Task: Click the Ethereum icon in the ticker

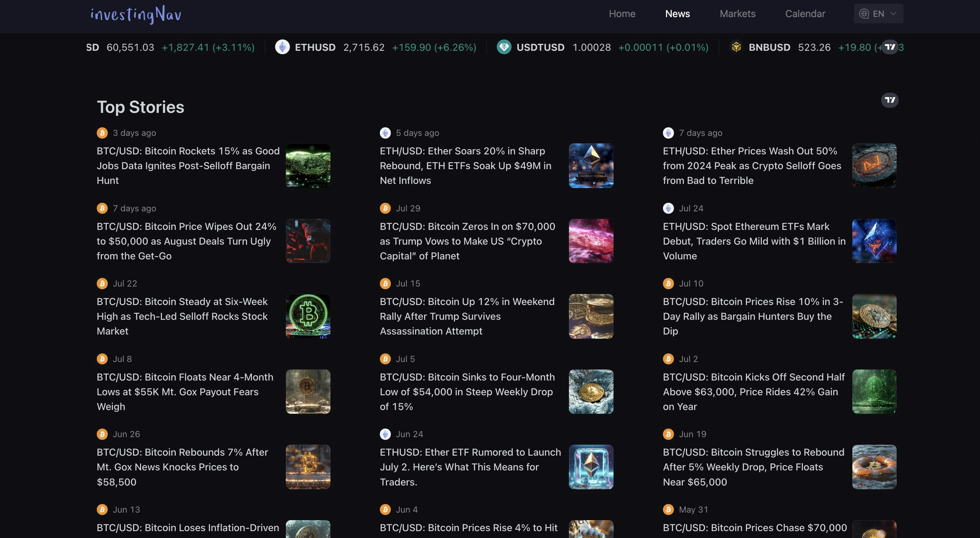Action: [282, 47]
